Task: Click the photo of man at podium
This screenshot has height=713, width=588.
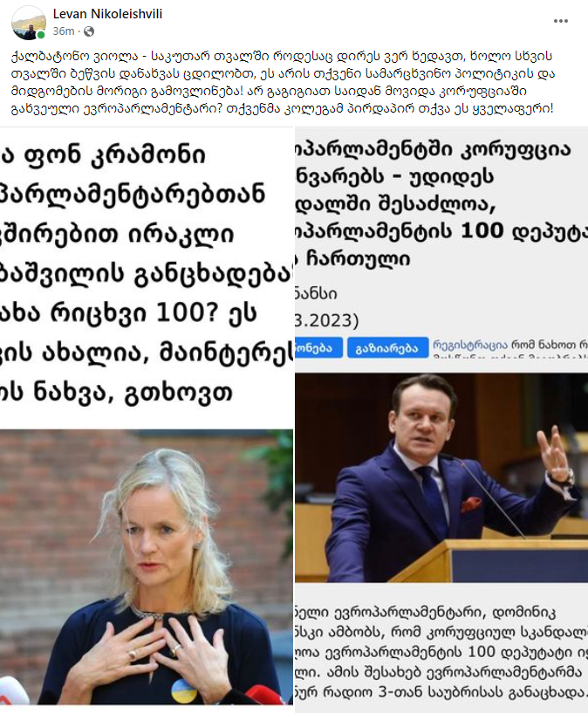Action: pyautogui.click(x=441, y=478)
